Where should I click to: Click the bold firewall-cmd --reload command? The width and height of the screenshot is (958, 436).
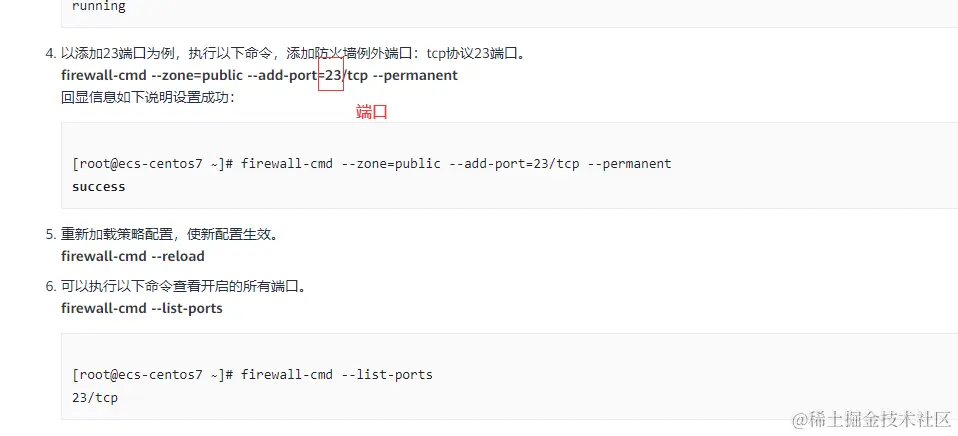tap(133, 256)
